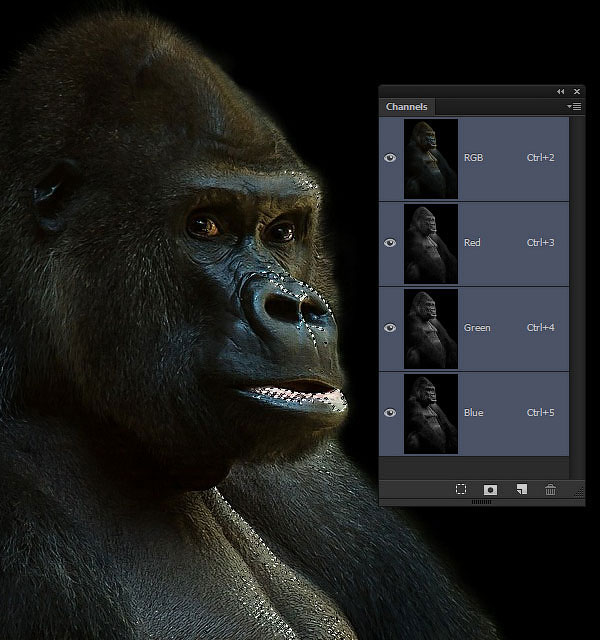Create new channel icon
Image resolution: width=600 pixels, height=640 pixels.
point(522,489)
